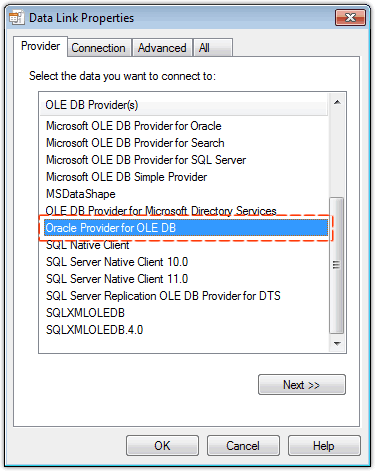Open Help for this dialog
The image size is (375, 471).
click(324, 446)
